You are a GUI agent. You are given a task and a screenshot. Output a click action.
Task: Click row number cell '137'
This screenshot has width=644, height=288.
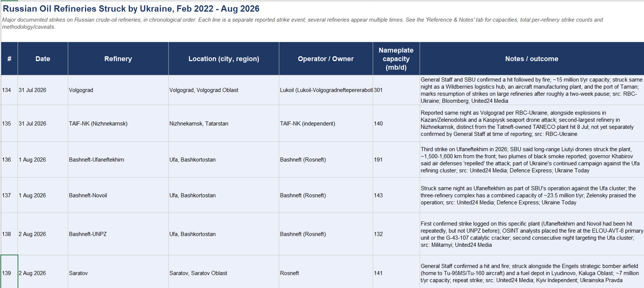tap(9, 195)
